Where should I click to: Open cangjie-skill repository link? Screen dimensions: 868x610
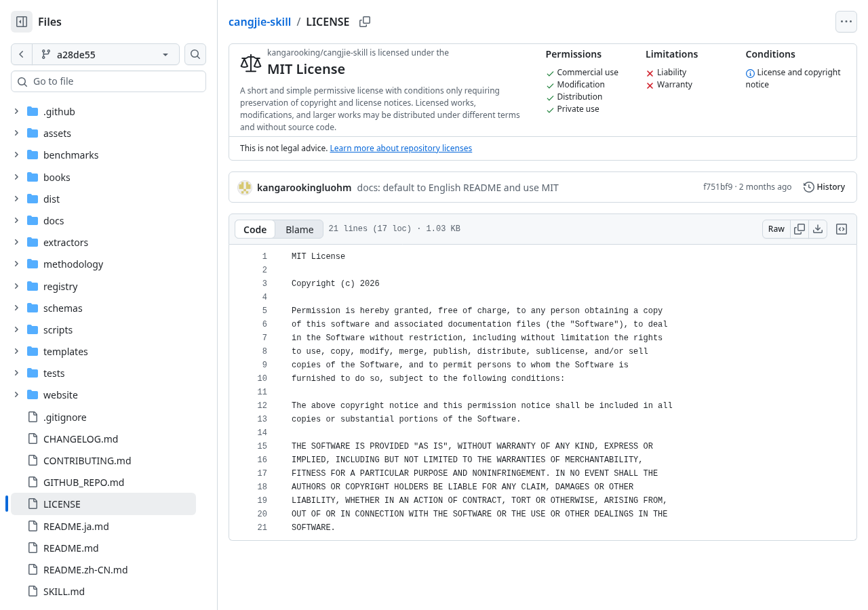click(260, 22)
